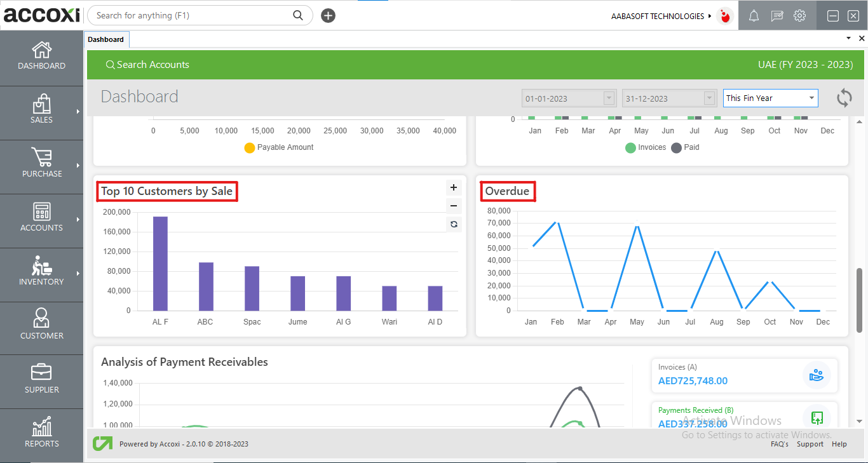Click the quick-add plus icon beside search
The image size is (868, 463).
[328, 16]
